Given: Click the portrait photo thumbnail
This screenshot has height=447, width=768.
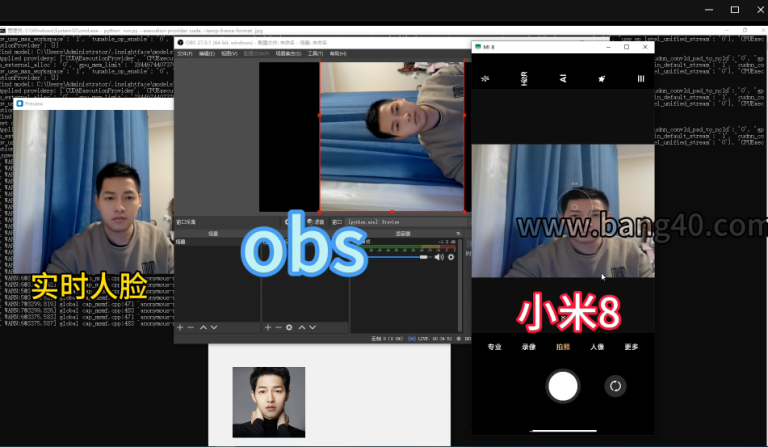Looking at the screenshot, I should [x=268, y=402].
